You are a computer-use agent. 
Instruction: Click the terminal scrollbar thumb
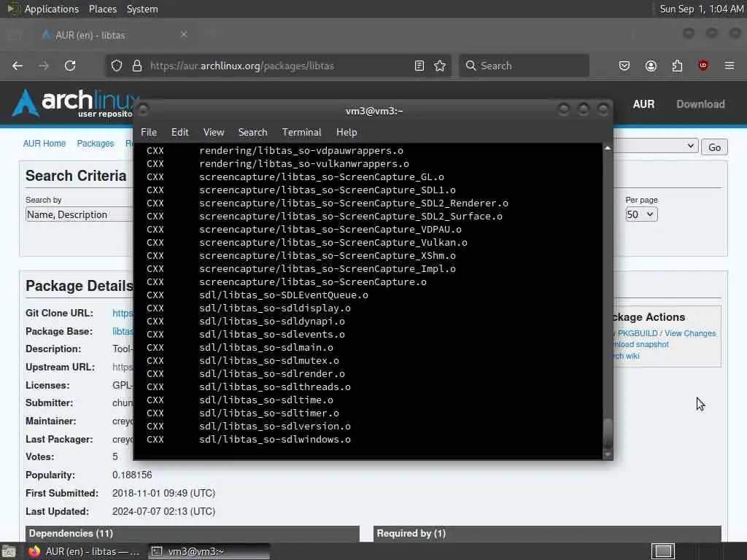click(608, 433)
